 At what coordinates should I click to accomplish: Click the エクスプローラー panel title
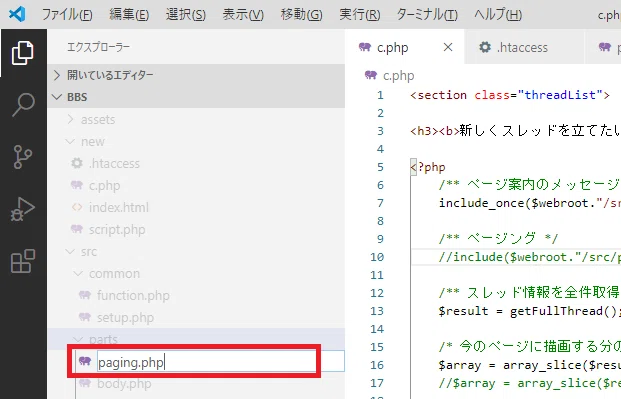click(x=98, y=47)
